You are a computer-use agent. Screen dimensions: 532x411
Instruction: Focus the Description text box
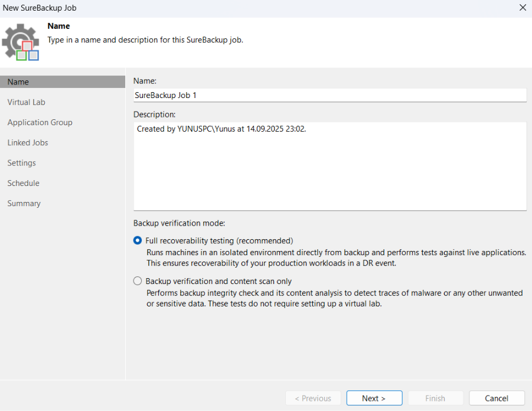(329, 166)
